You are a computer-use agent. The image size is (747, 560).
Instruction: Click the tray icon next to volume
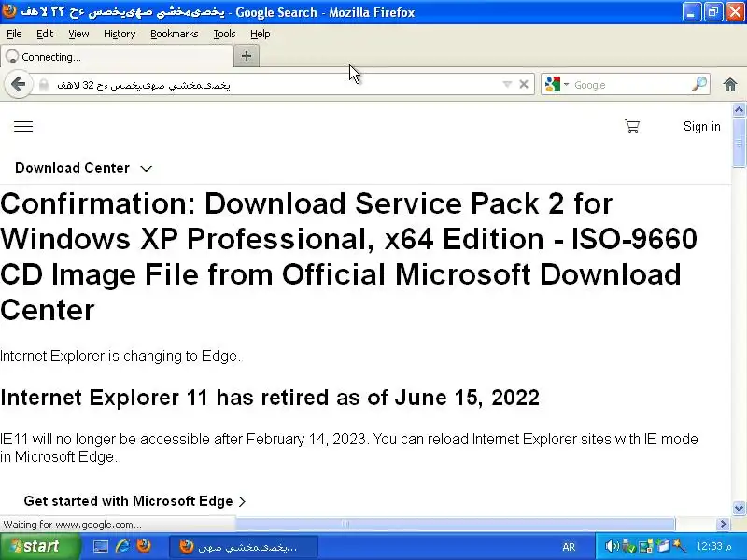tap(628, 546)
